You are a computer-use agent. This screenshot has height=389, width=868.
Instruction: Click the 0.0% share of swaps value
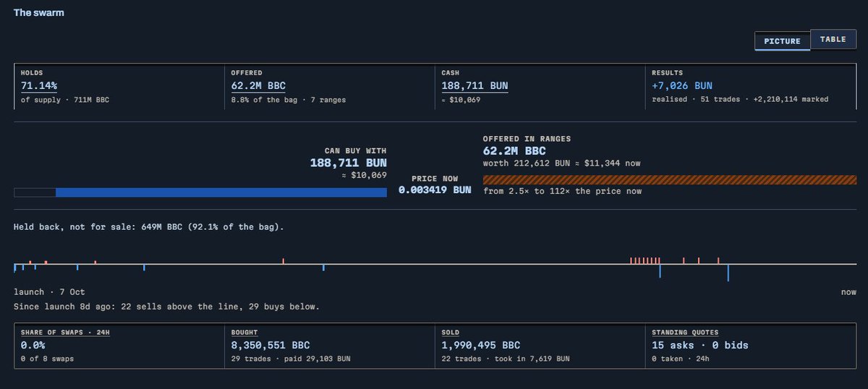click(33, 346)
